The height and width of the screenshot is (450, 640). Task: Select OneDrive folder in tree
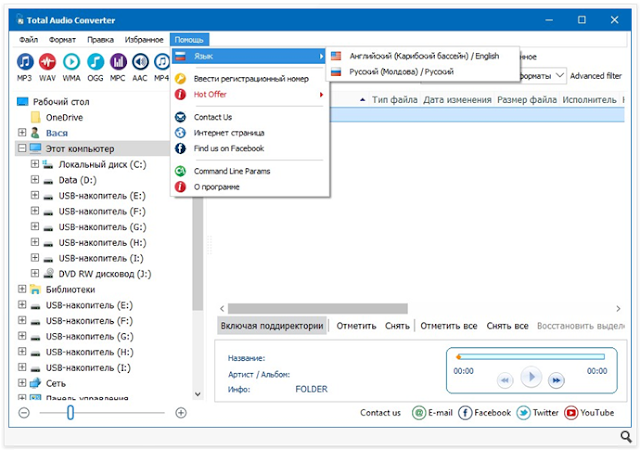click(64, 118)
